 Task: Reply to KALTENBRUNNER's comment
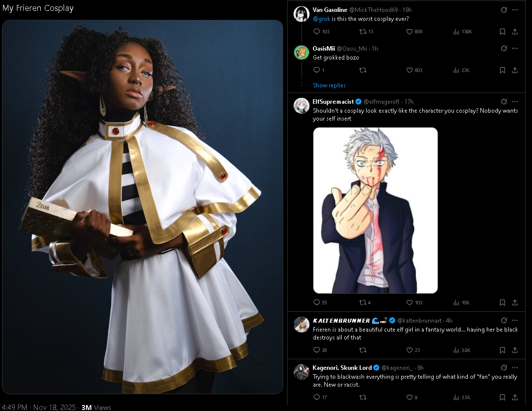coord(316,350)
